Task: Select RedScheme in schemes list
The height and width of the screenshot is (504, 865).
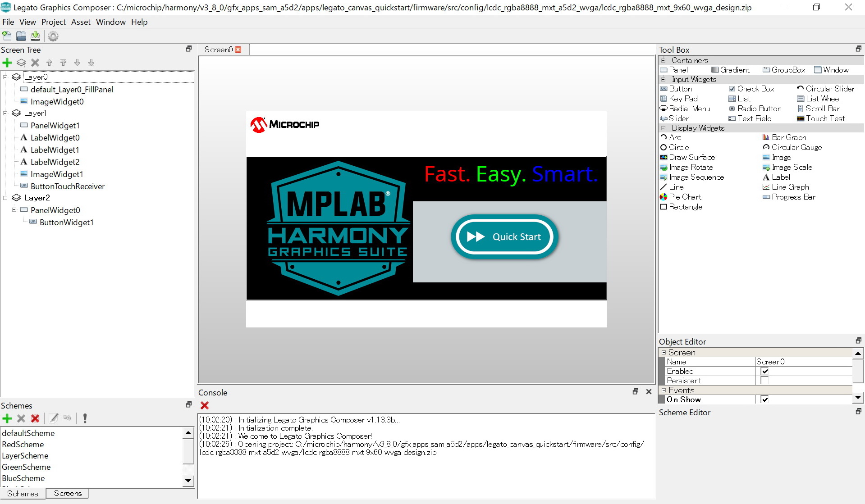Action: click(23, 445)
